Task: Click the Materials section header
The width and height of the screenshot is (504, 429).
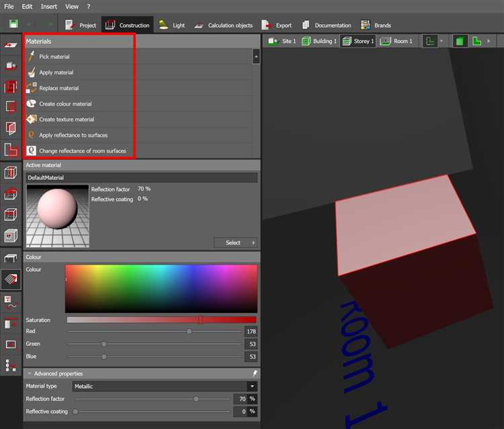Action: (79, 42)
